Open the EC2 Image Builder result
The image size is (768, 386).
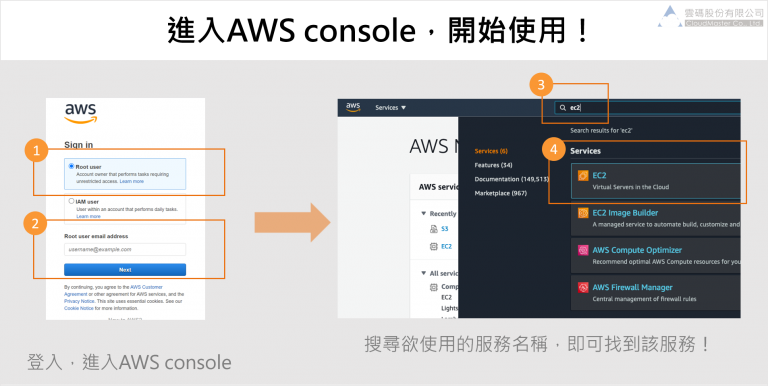point(655,218)
